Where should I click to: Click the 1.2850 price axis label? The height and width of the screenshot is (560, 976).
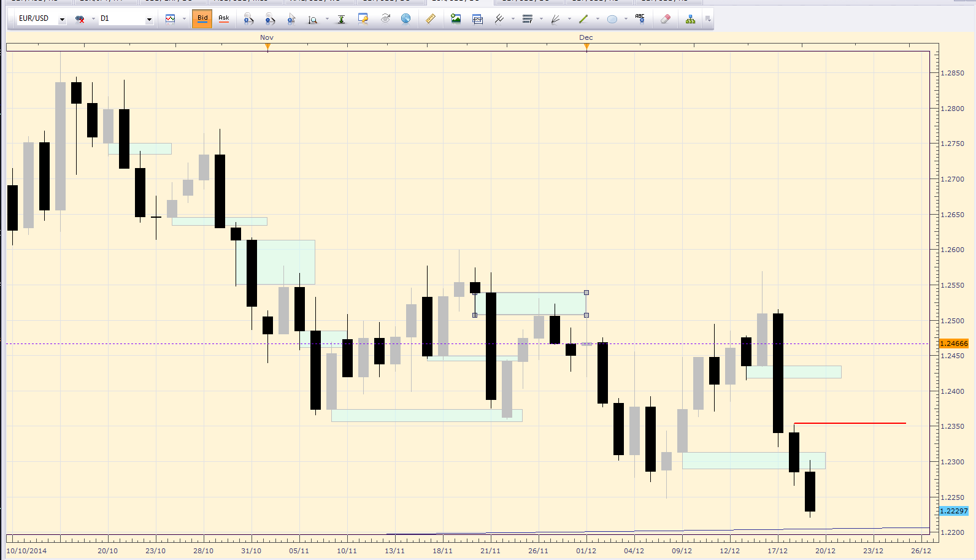point(952,73)
